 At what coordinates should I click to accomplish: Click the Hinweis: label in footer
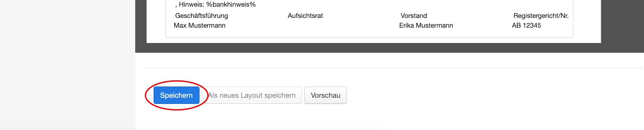point(191,4)
